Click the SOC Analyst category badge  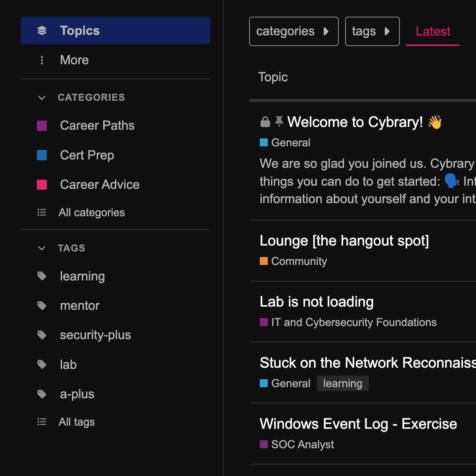pos(297,444)
